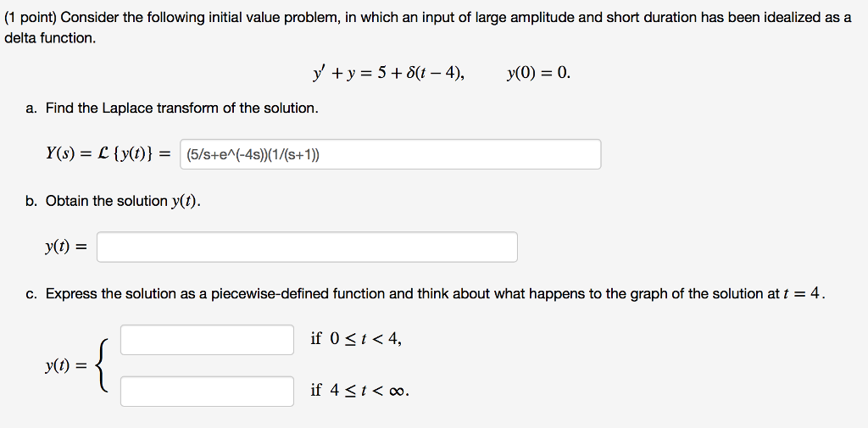
Task: Click "a. Find the Laplace transform" instruction
Action: (x=171, y=108)
